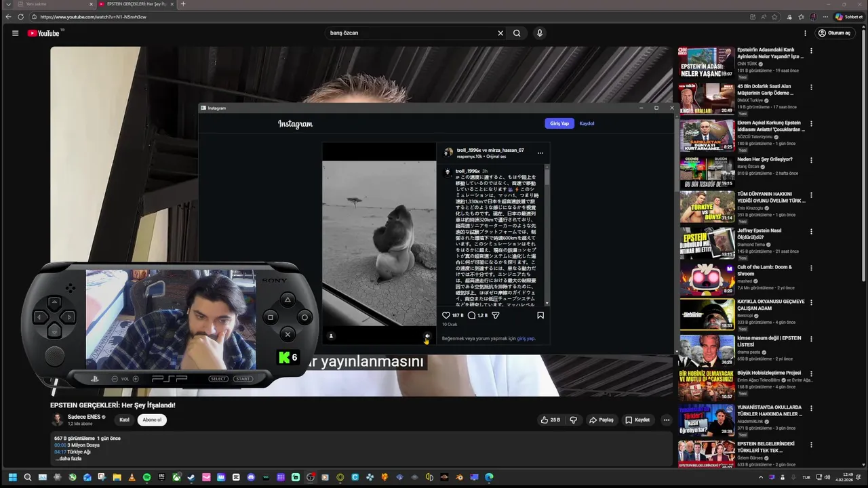Click the browser address bar URL
This screenshot has height=488, width=868.
94,17
